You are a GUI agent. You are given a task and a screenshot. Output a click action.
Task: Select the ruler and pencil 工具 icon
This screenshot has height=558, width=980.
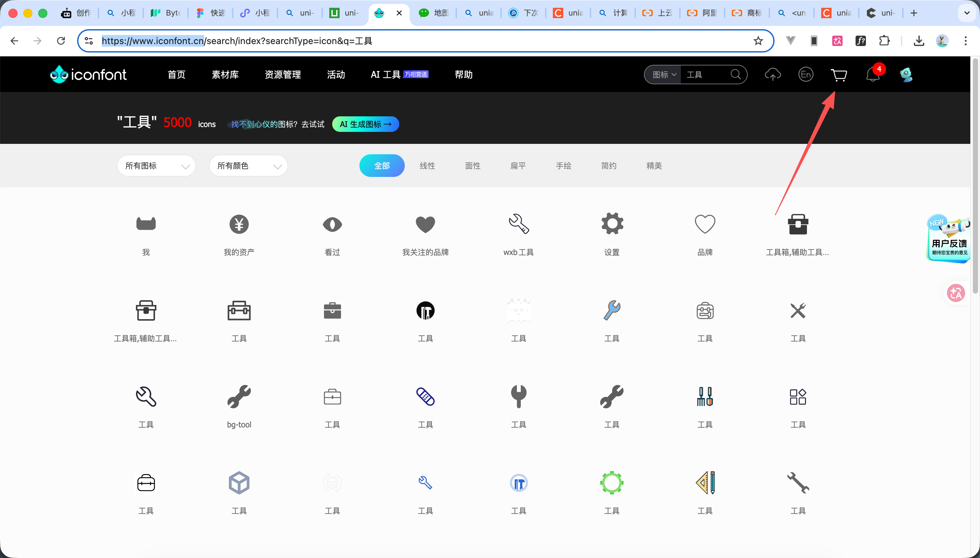[x=705, y=483]
